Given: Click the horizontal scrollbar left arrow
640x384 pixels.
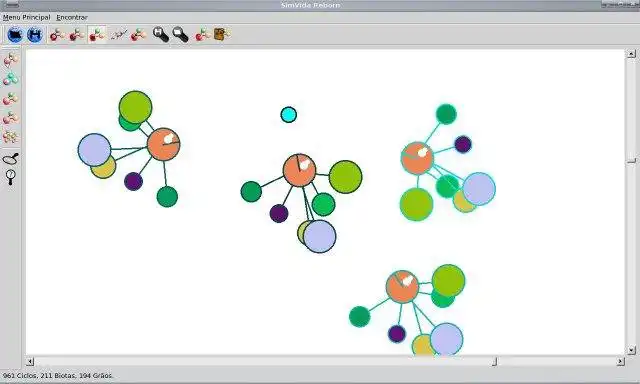Looking at the screenshot, I should point(30,362).
